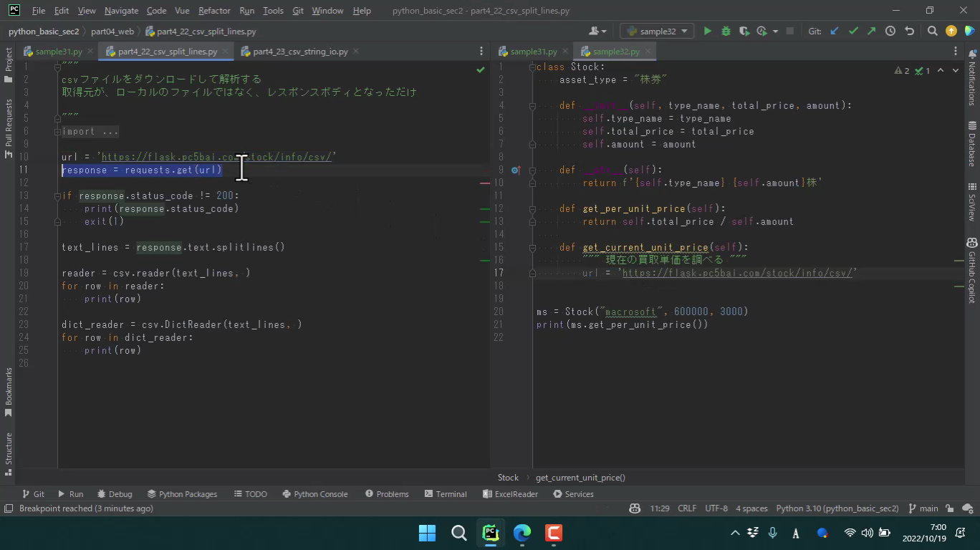Toggle breakpoint marker on line 9
Image resolution: width=980 pixels, height=550 pixels.
tap(515, 170)
